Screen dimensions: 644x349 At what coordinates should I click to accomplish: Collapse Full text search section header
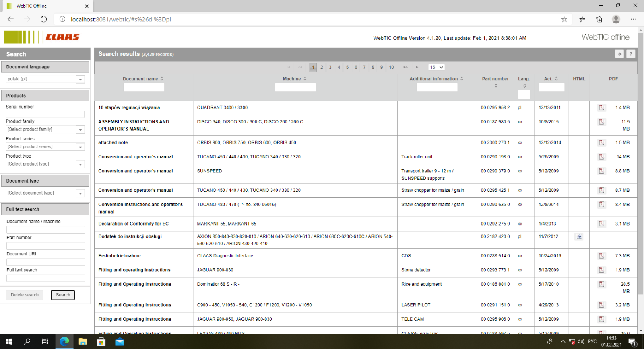(x=45, y=209)
